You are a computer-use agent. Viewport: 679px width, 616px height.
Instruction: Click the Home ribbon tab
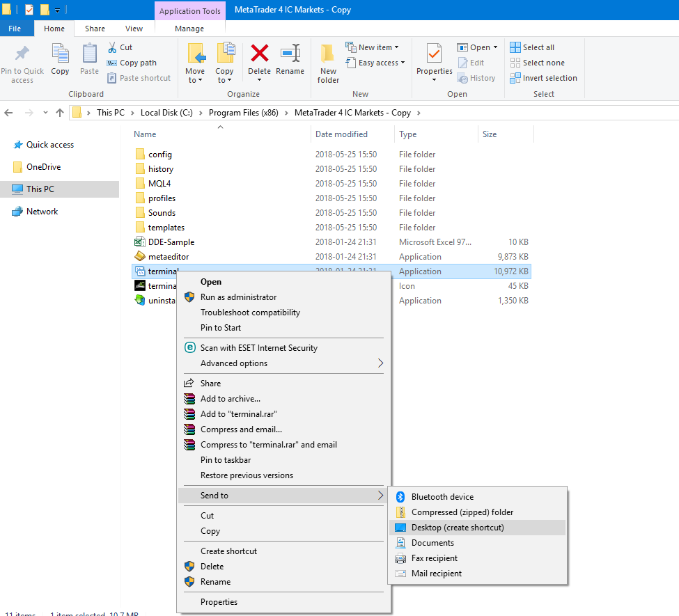[x=54, y=29]
